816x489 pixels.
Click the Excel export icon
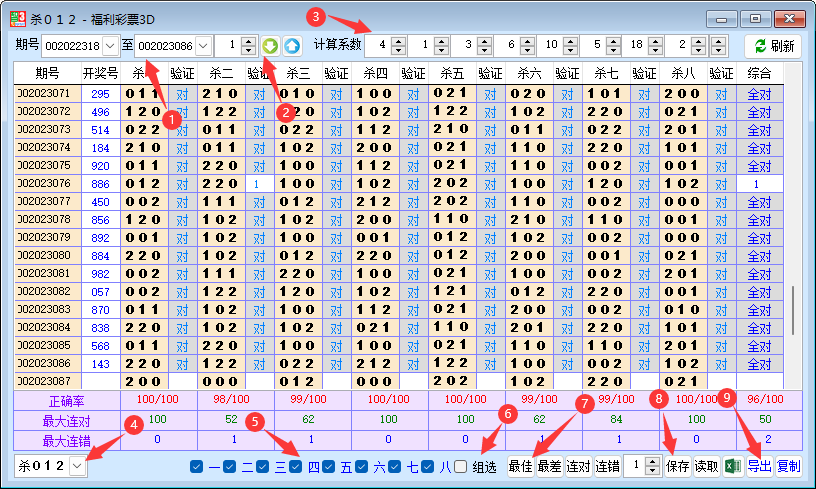click(x=733, y=466)
